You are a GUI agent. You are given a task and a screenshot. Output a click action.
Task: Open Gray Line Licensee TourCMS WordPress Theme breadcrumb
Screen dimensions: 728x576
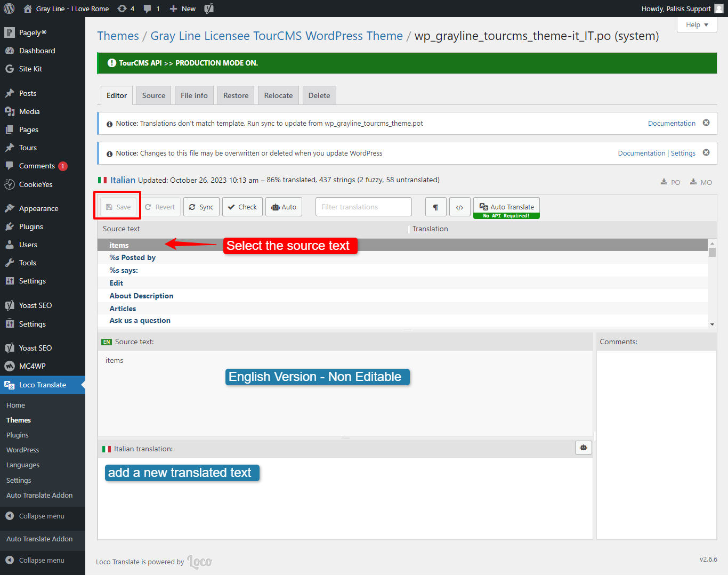click(277, 36)
